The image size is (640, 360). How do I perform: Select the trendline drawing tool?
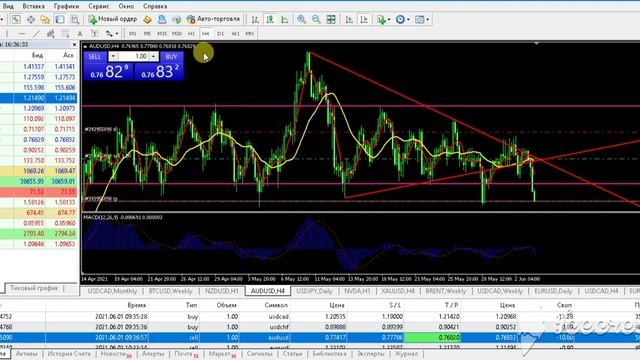36,33
